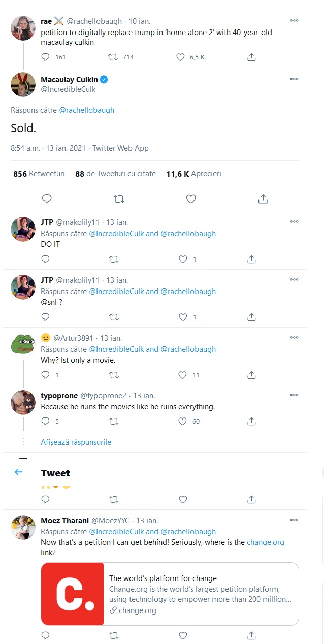Like rae's petition tweet with 6,5 K likes
The image size is (324, 644).
pyautogui.click(x=180, y=57)
